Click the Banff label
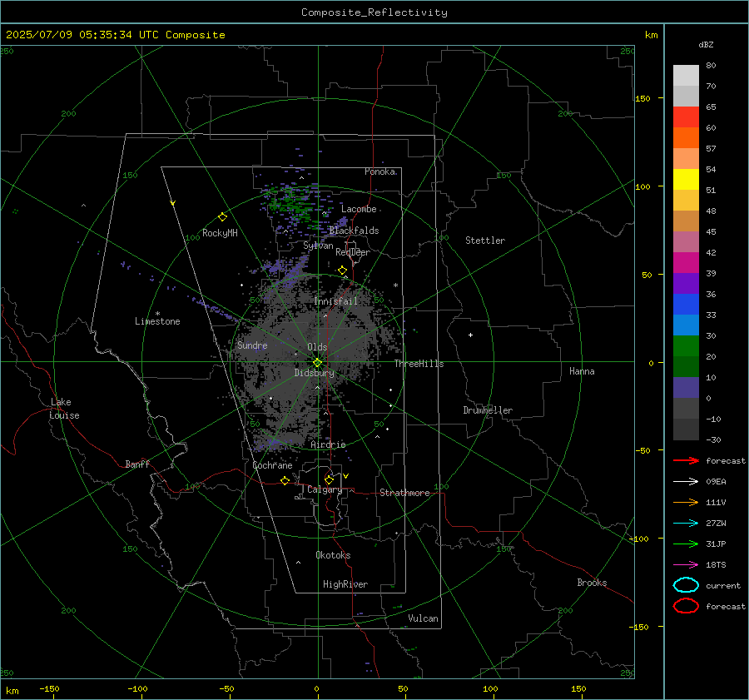 click(x=137, y=464)
